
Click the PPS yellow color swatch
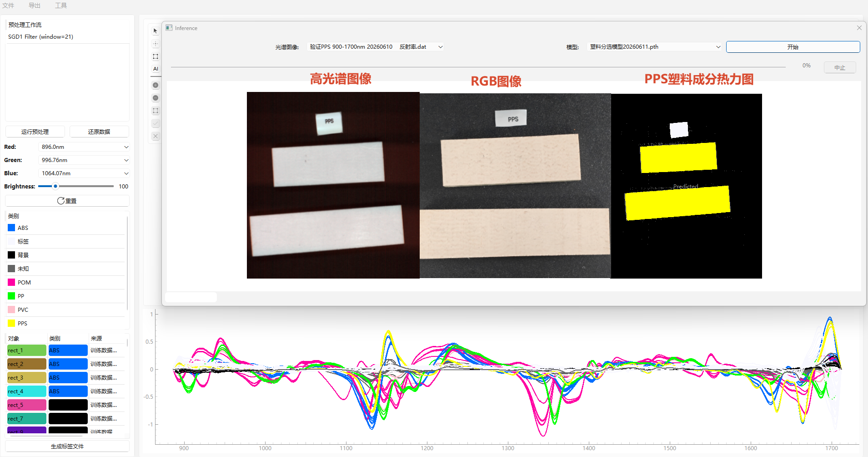pos(11,323)
